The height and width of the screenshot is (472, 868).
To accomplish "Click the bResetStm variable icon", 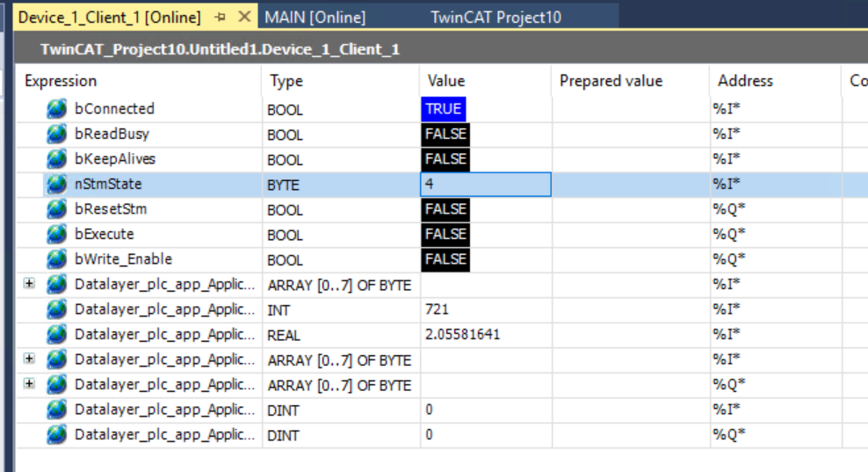I will click(56, 209).
